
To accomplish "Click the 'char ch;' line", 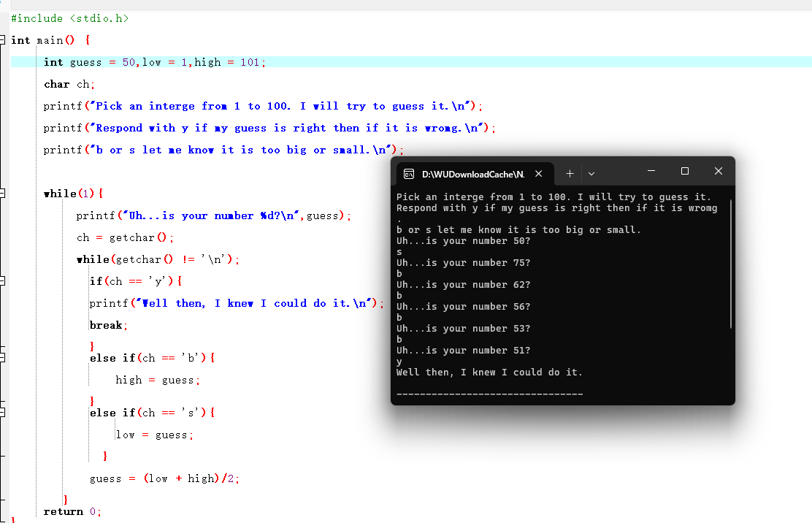I will (69, 84).
